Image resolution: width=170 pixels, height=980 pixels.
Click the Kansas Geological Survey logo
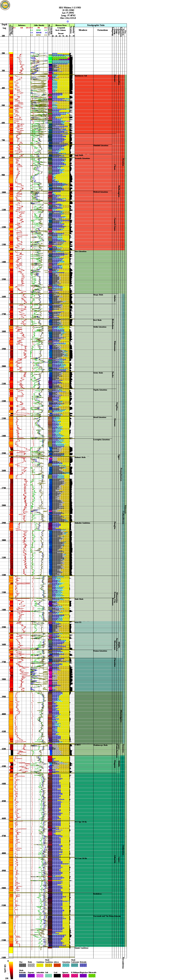point(5,5)
